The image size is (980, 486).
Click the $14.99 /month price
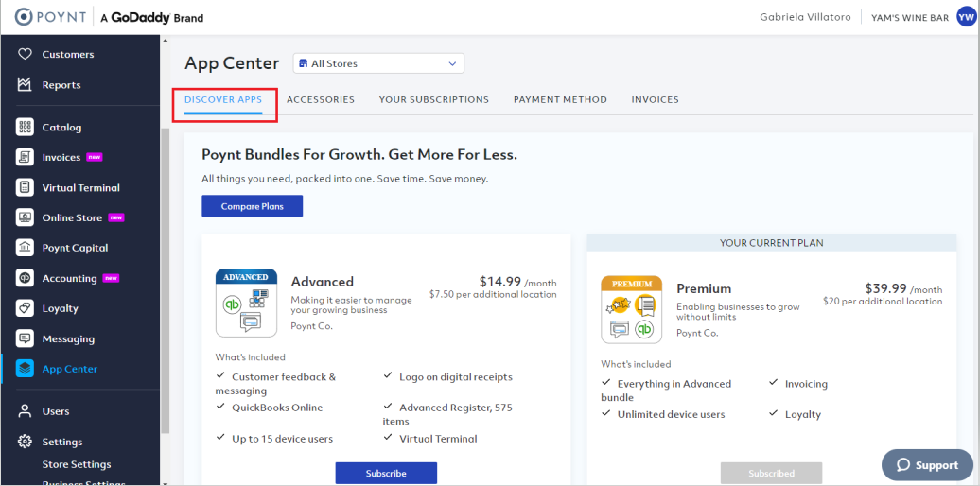(518, 282)
